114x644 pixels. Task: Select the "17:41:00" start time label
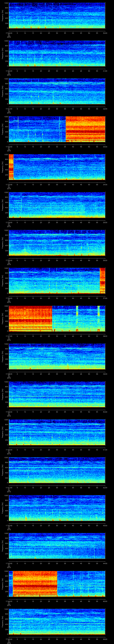(9, 487)
